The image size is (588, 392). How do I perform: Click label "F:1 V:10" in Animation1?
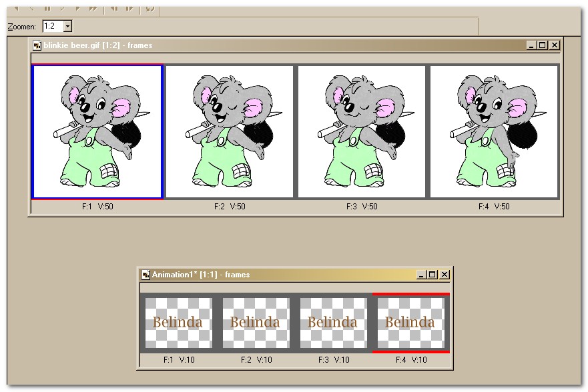tap(179, 360)
